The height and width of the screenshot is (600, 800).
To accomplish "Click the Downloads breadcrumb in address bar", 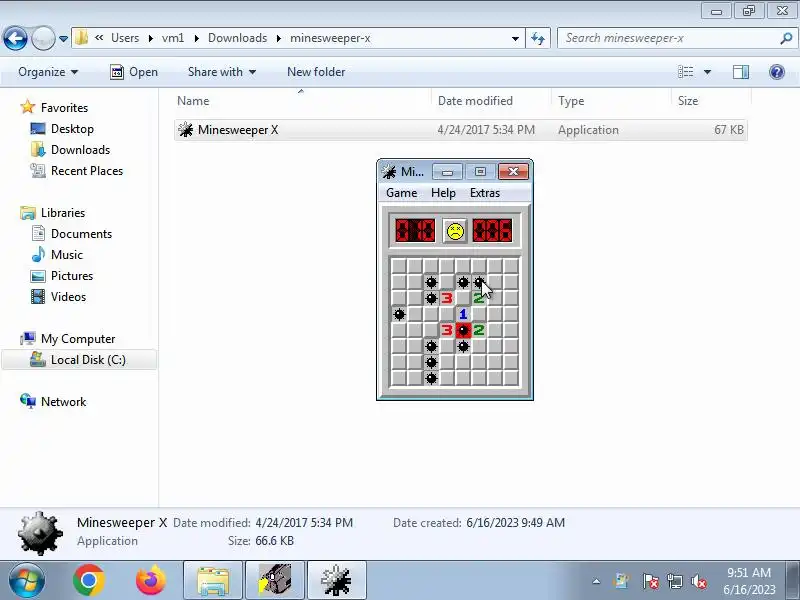I will pyautogui.click(x=237, y=38).
